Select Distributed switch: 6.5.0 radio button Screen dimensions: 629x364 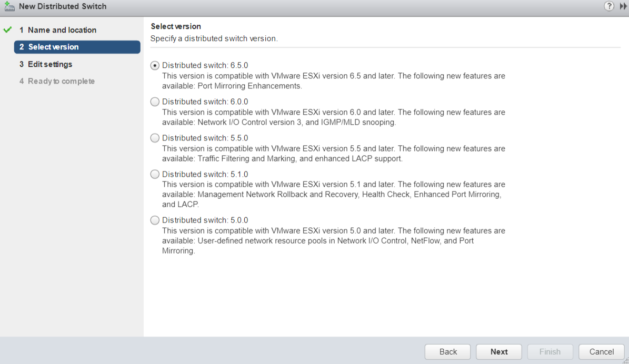[x=155, y=66]
